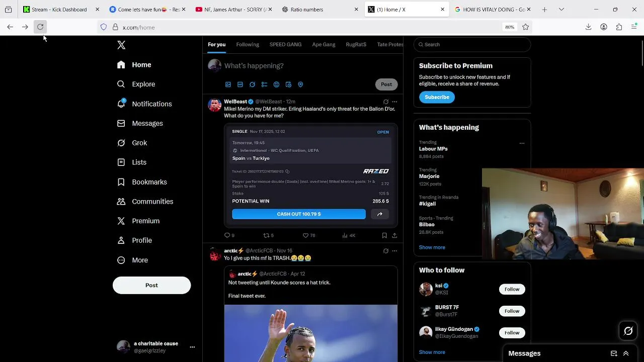Switch to the Ape Gang tab

324,45
